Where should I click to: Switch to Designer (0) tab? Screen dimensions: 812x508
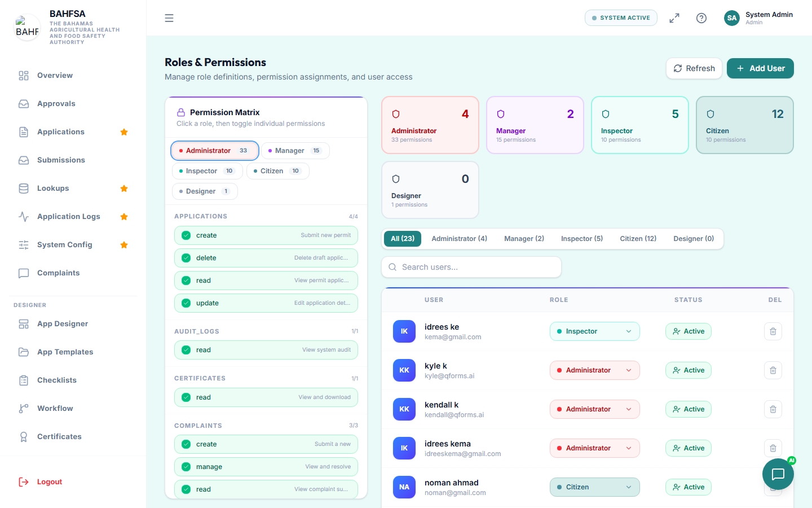694,239
